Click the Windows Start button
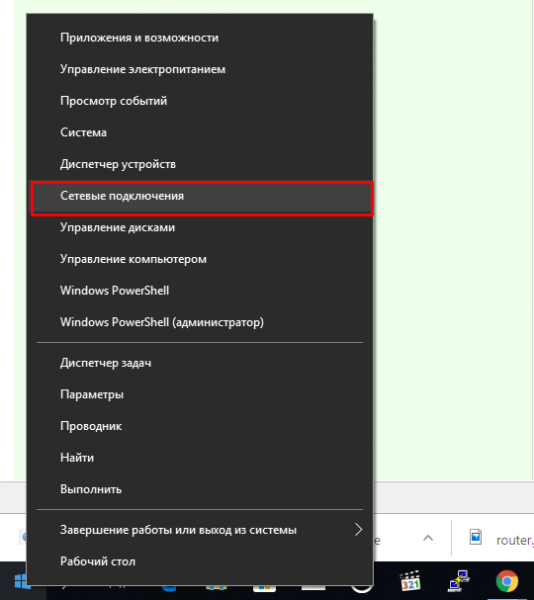This screenshot has width=534, height=600. pos(22,582)
